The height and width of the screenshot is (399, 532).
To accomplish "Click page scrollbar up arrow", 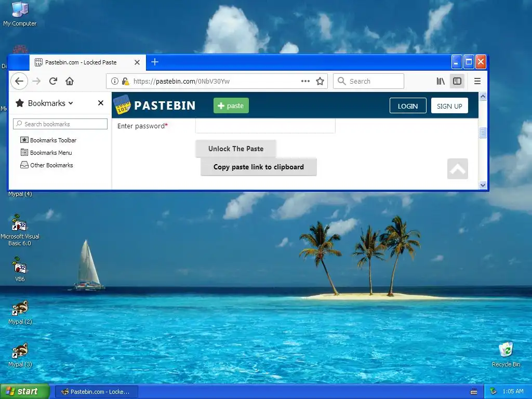I will pos(483,97).
